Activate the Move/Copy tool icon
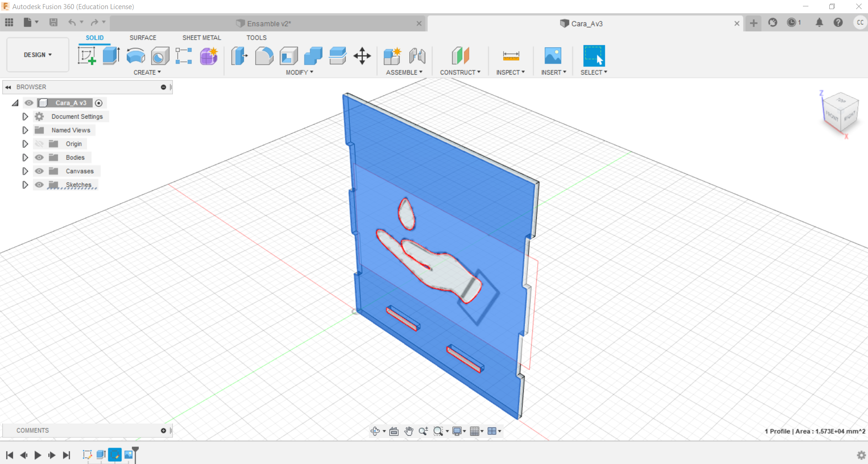Image resolution: width=868 pixels, height=464 pixels. tap(362, 56)
